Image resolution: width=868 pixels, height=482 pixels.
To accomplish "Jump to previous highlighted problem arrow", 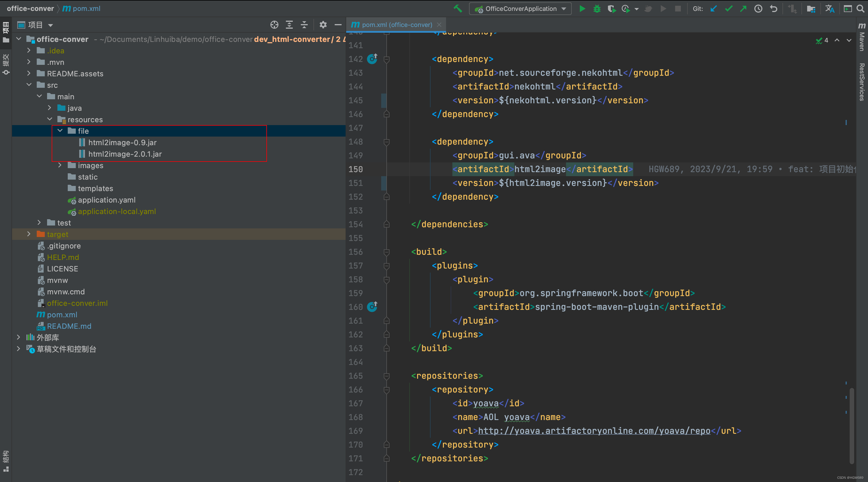I will click(837, 40).
